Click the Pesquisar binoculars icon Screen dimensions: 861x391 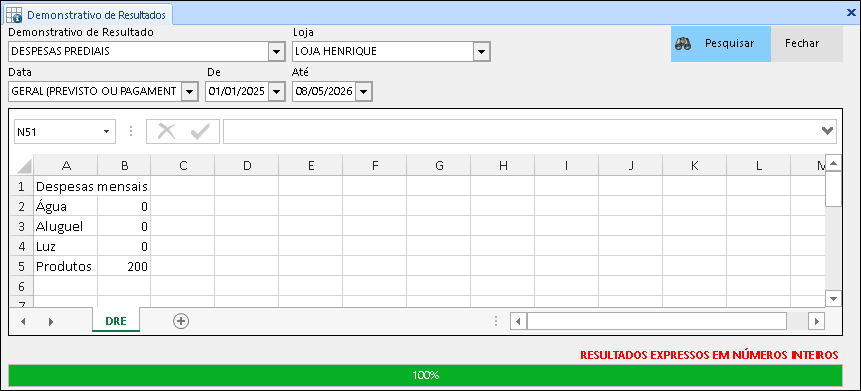[683, 44]
